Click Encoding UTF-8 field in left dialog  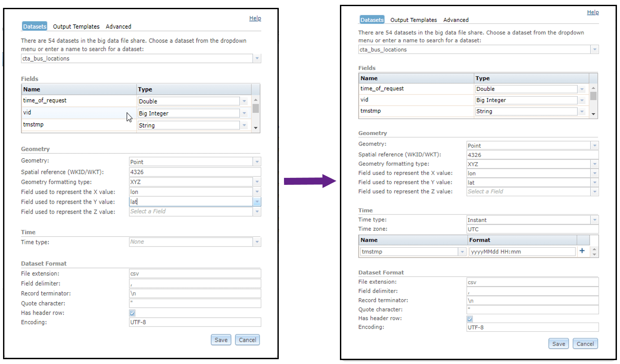[195, 322]
